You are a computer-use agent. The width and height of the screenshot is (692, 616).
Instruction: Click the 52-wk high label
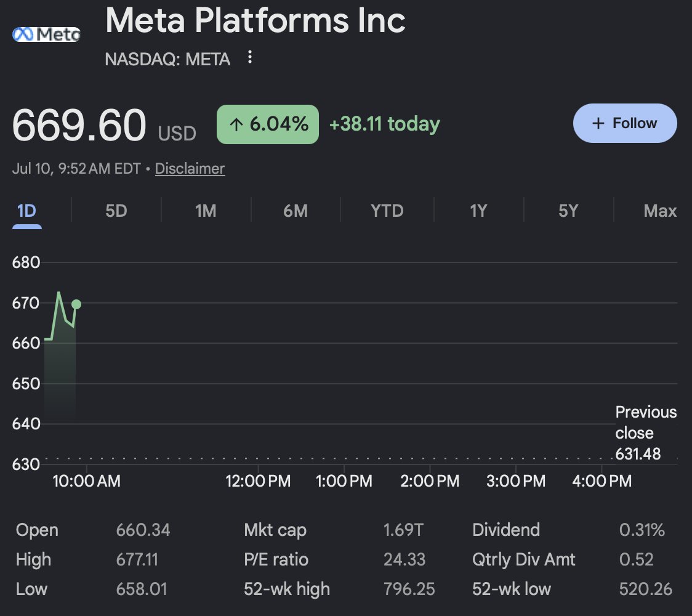click(x=287, y=590)
